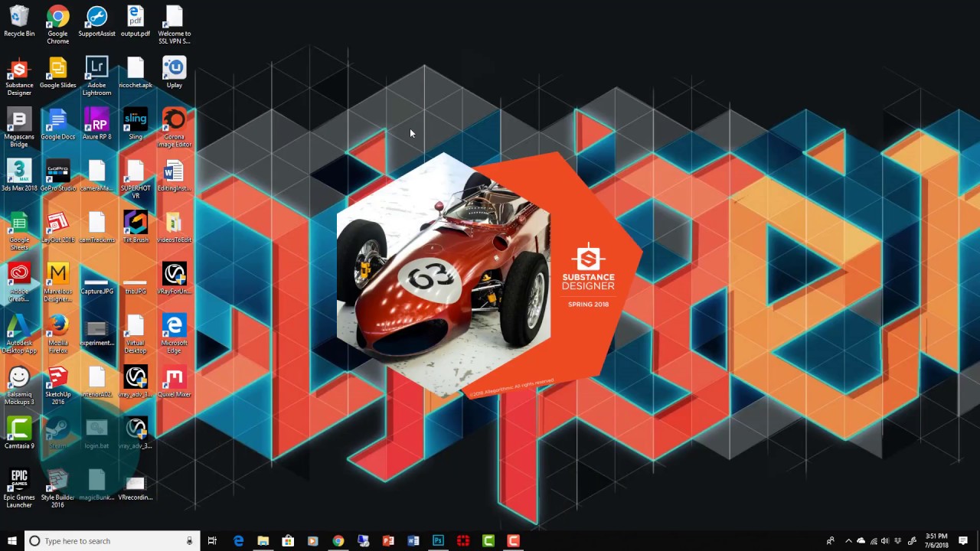The width and height of the screenshot is (980, 551).
Task: Open the Wi-Fi network tray icon
Action: pyautogui.click(x=874, y=541)
